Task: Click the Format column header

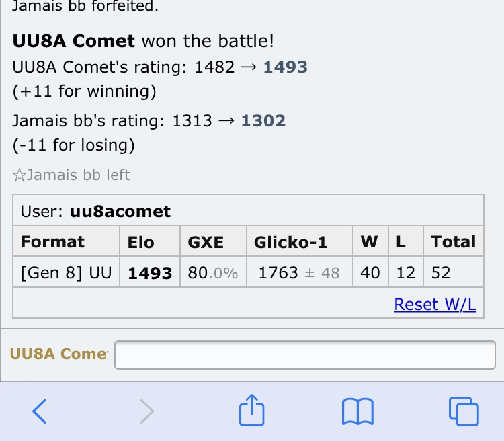Action: 53,242
